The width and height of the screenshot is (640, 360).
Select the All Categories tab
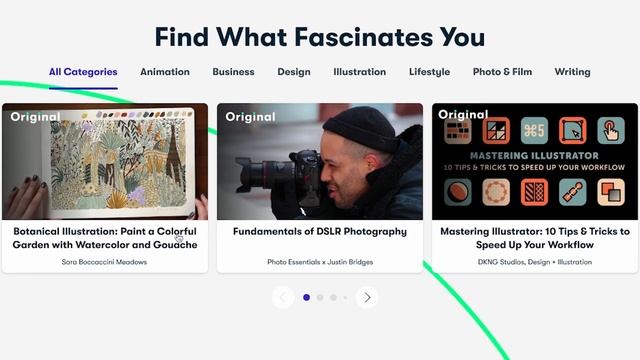pyautogui.click(x=83, y=72)
